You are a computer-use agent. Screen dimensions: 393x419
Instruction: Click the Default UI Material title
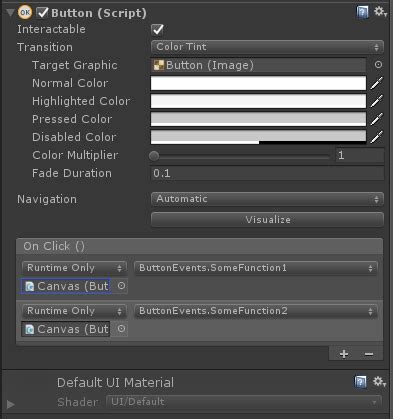[x=115, y=383]
